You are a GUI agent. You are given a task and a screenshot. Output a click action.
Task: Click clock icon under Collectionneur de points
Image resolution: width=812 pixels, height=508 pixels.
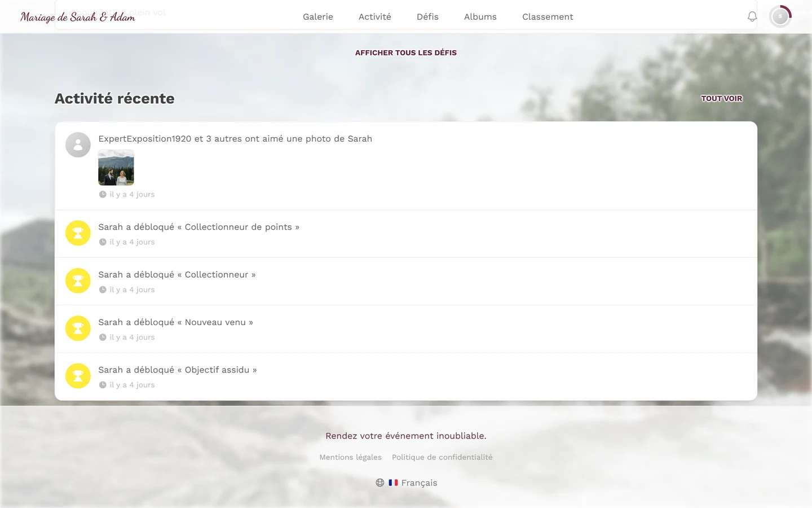tap(103, 242)
